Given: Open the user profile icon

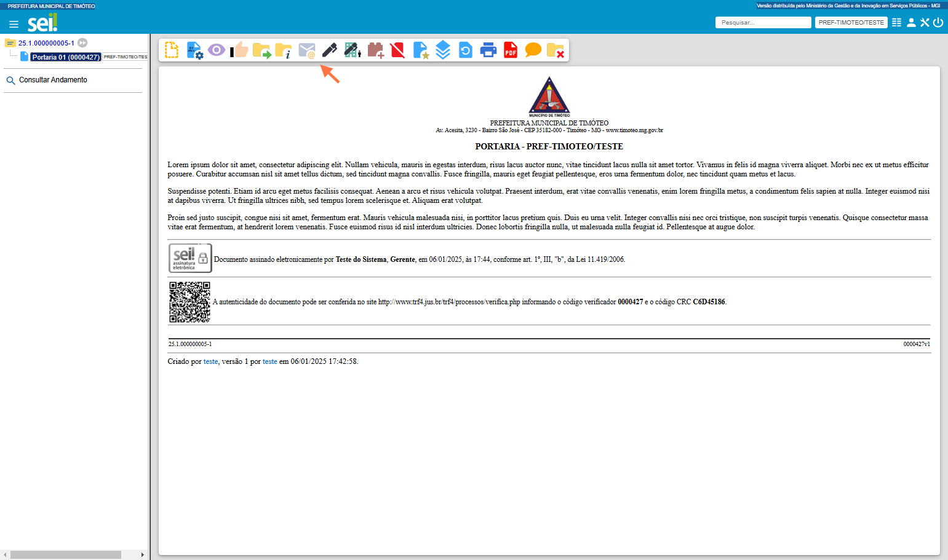Looking at the screenshot, I should pyautogui.click(x=911, y=22).
